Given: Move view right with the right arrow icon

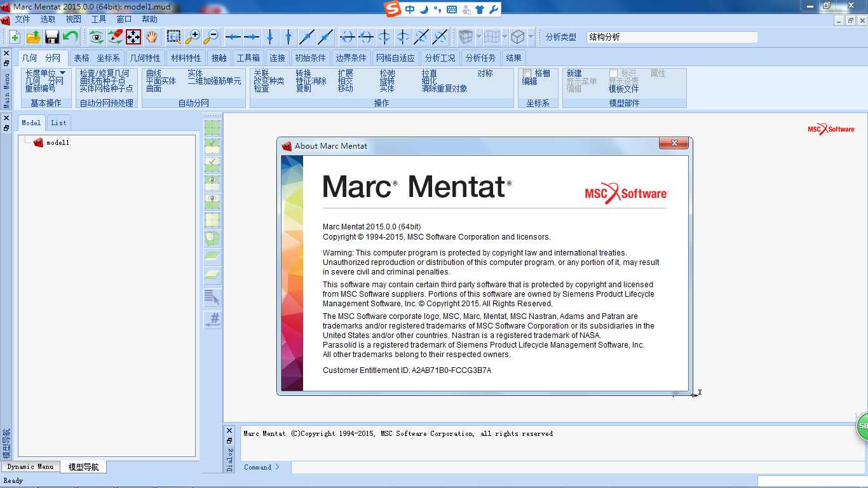Looking at the screenshot, I should point(252,37).
